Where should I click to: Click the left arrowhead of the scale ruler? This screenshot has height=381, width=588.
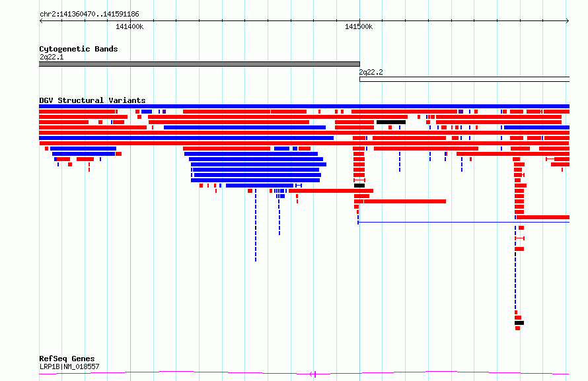(41, 20)
